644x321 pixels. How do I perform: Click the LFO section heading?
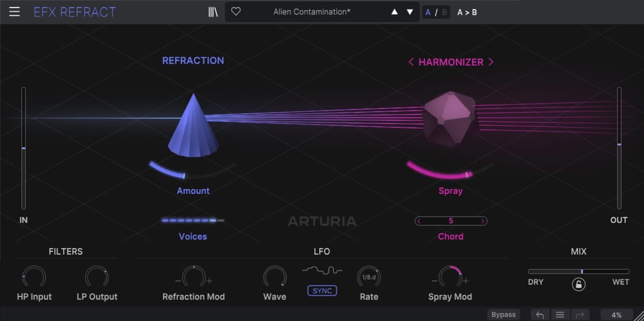[x=322, y=251]
